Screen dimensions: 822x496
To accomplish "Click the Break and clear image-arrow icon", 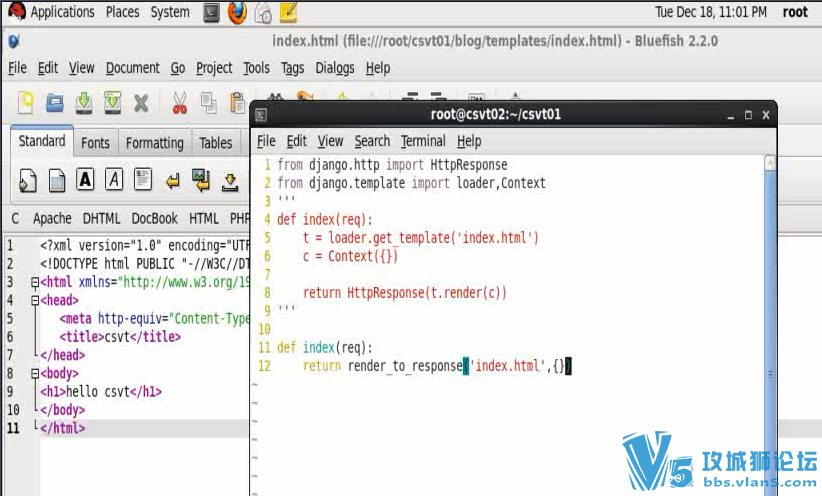I will point(201,180).
